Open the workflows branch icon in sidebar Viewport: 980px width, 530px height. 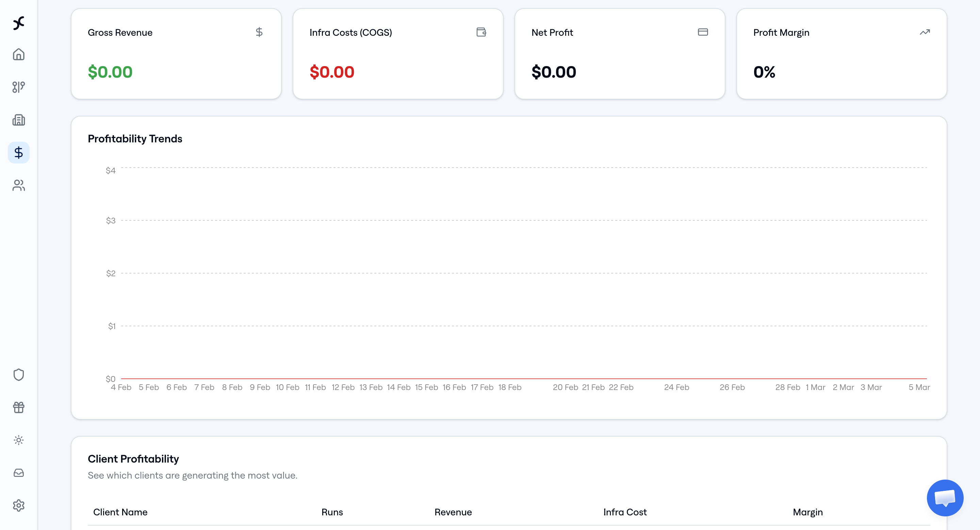coord(18,87)
